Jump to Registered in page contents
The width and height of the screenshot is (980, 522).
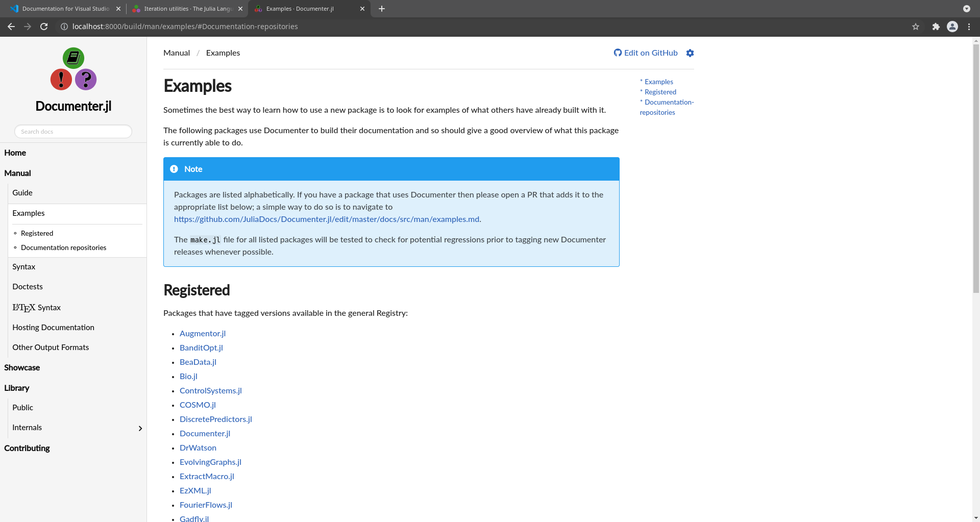[x=660, y=92]
